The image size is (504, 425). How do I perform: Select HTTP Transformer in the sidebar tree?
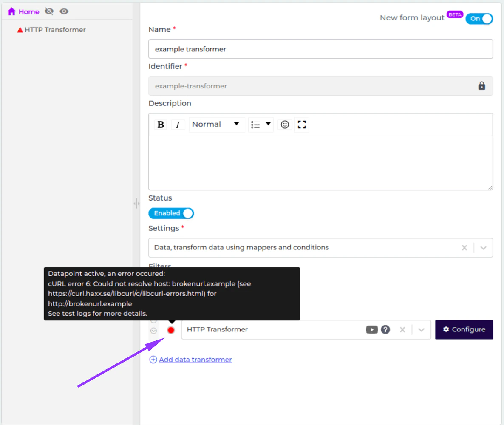click(x=55, y=30)
